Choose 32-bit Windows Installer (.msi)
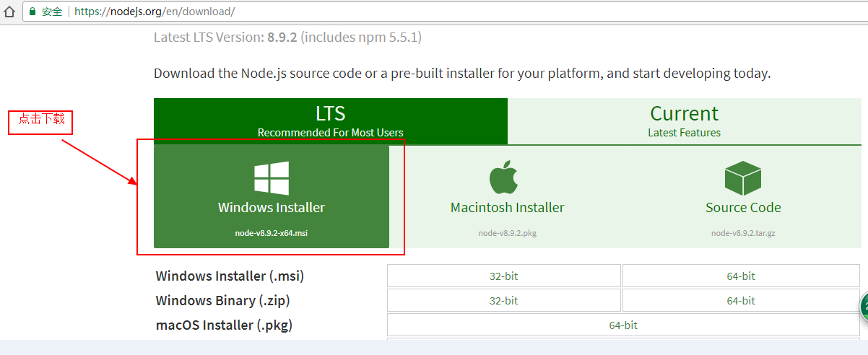The height and width of the screenshot is (355, 868). tap(504, 276)
